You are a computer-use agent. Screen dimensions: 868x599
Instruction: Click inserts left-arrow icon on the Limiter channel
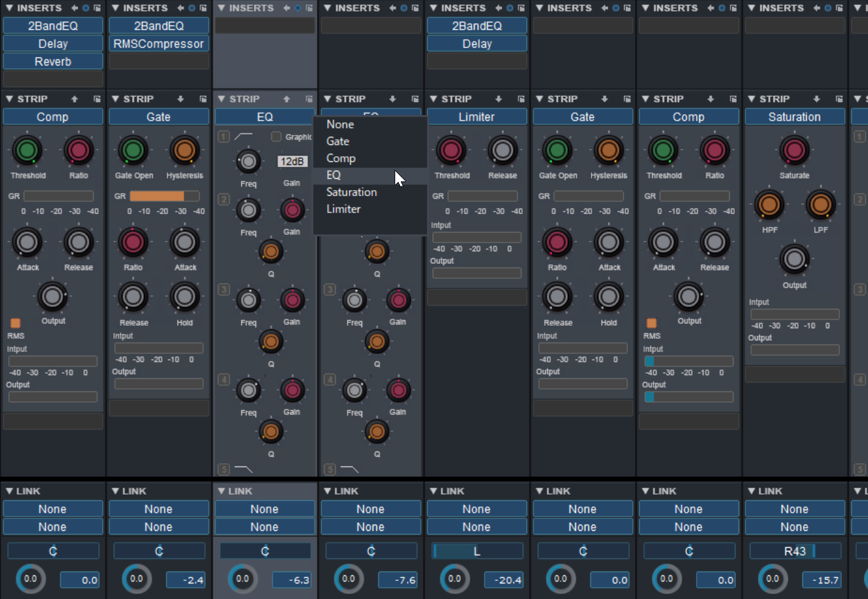498,8
